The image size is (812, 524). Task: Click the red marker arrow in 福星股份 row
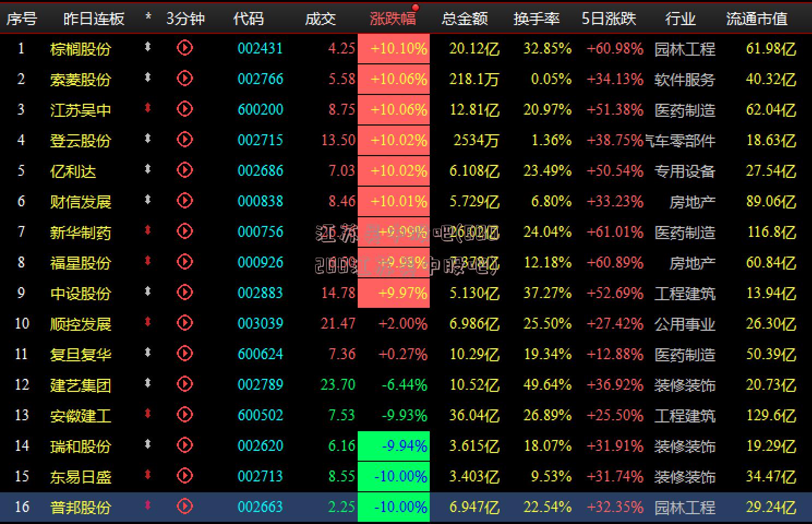(147, 261)
